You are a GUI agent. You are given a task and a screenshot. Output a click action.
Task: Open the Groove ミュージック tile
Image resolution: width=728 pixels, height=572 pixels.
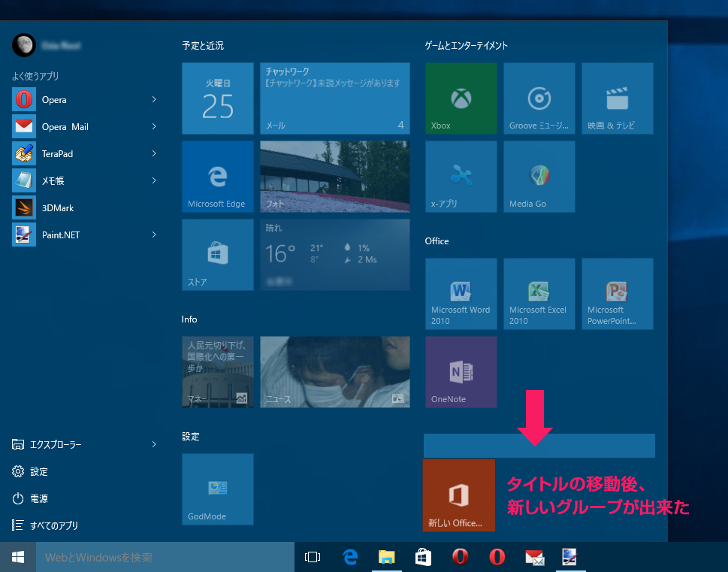coord(539,98)
